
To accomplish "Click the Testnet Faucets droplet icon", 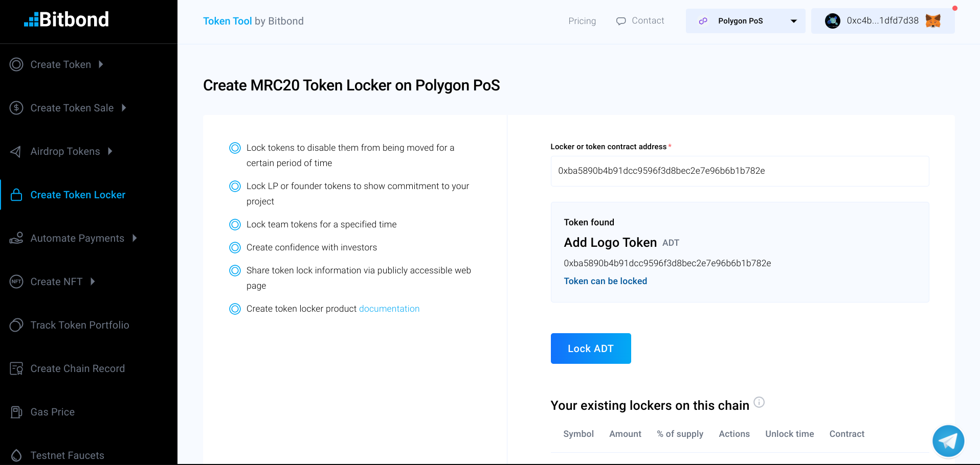I will (x=16, y=455).
